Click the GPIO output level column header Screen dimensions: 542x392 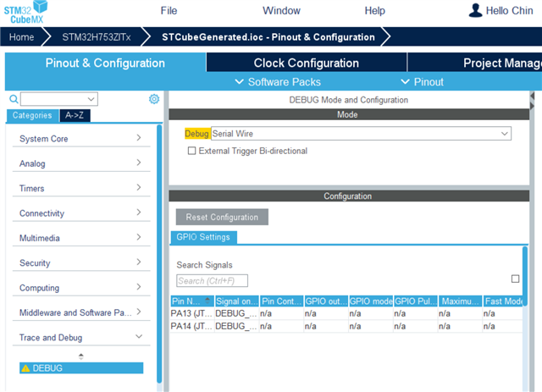[x=326, y=301]
